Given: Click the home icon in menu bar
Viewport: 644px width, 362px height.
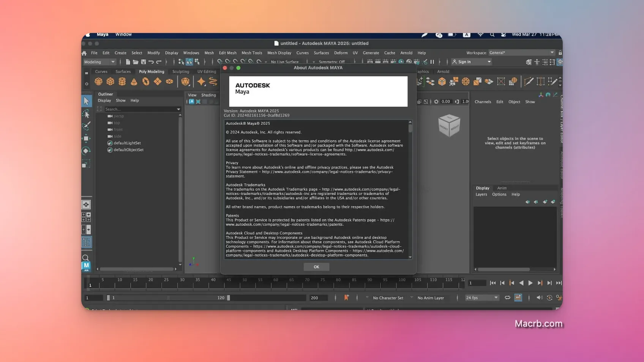Looking at the screenshot, I should tap(84, 53).
